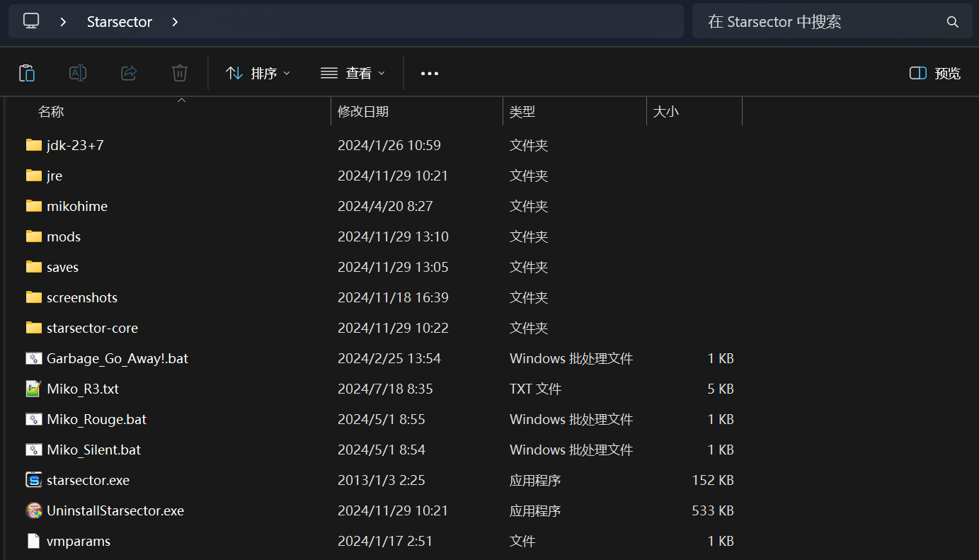
Task: Click the delete trash can icon
Action: (180, 73)
